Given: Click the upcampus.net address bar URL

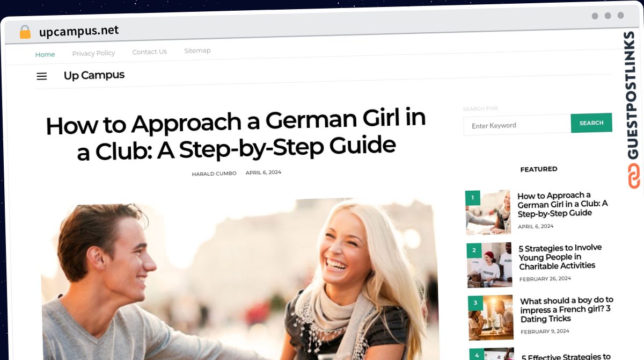Looking at the screenshot, I should point(79,31).
